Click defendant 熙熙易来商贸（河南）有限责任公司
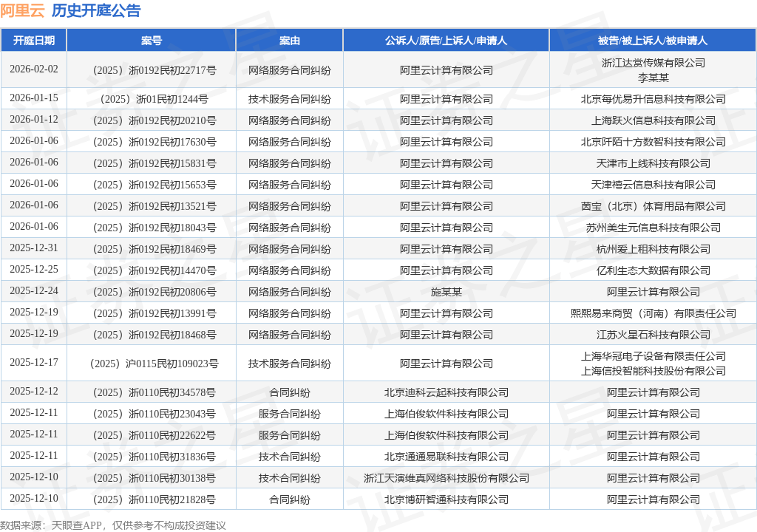The width and height of the screenshot is (757, 532). click(654, 313)
